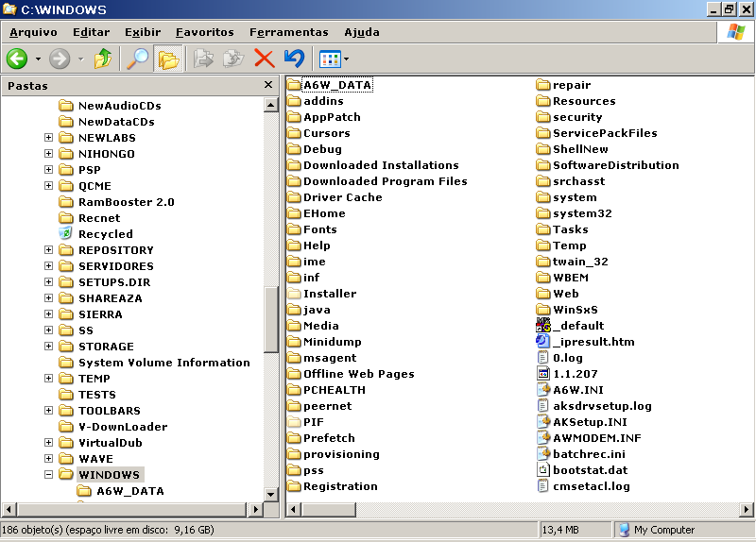Select the 0.log file icon
The height and width of the screenshot is (542, 756).
tap(542, 358)
